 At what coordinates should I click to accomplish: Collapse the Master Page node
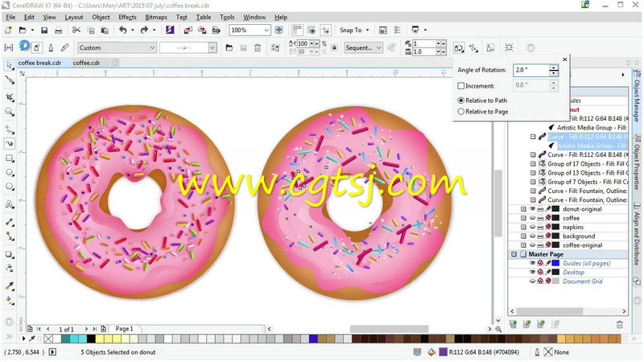[514, 254]
